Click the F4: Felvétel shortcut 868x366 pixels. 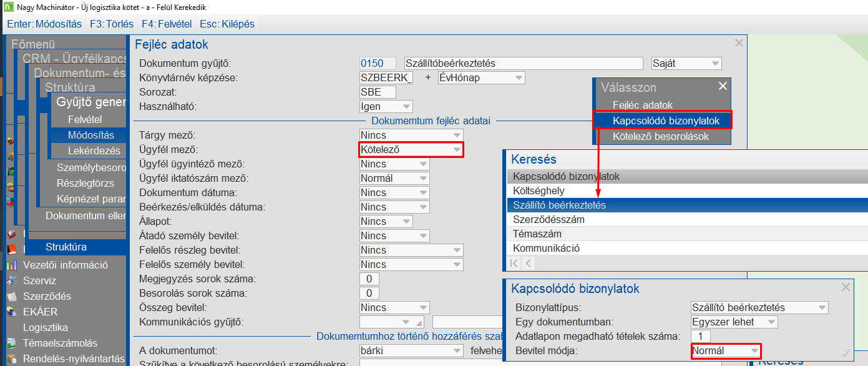tap(167, 24)
